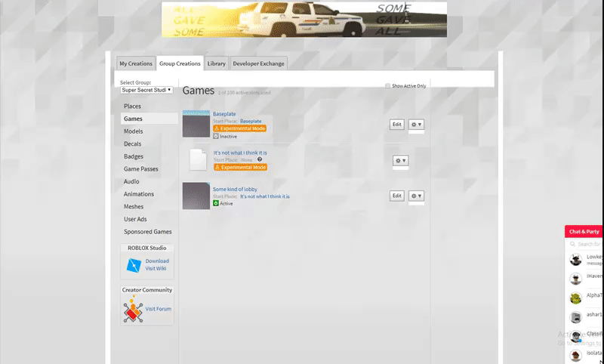Open Baseplate start place link
The width and height of the screenshot is (604, 364).
(x=251, y=121)
